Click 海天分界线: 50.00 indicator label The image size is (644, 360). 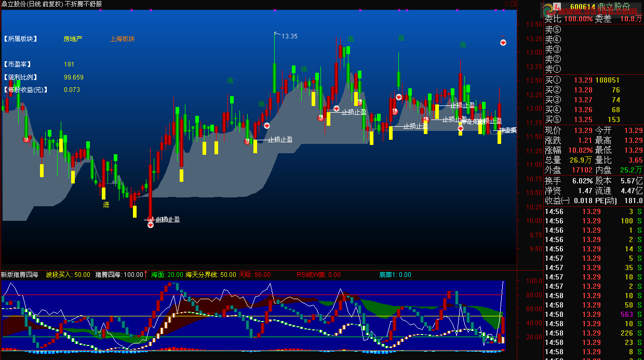tap(210, 274)
